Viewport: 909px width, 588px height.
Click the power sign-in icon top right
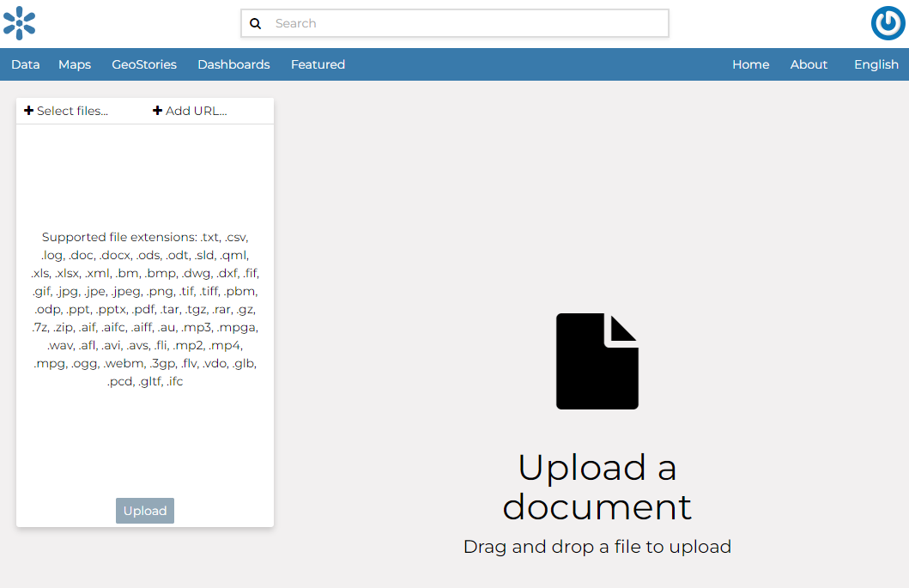coord(888,23)
